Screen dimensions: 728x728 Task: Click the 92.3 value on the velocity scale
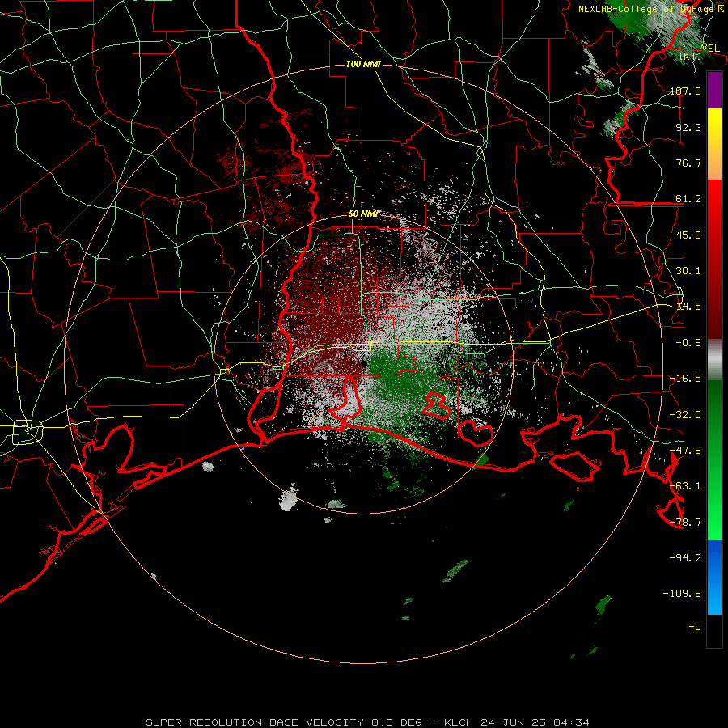[688, 127]
